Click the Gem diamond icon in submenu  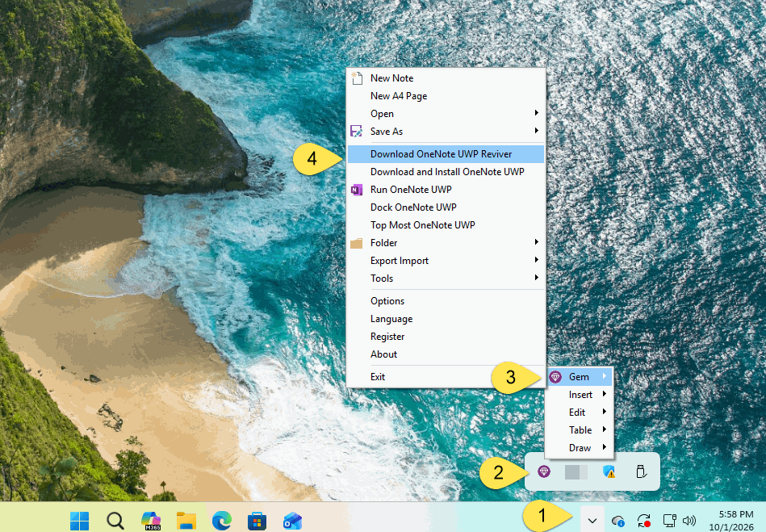click(555, 377)
